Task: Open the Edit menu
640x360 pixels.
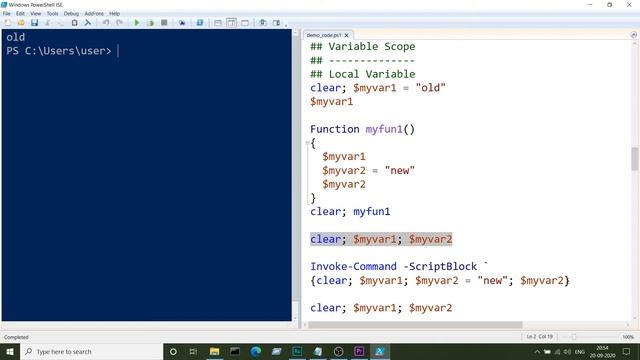Action: click(20, 13)
